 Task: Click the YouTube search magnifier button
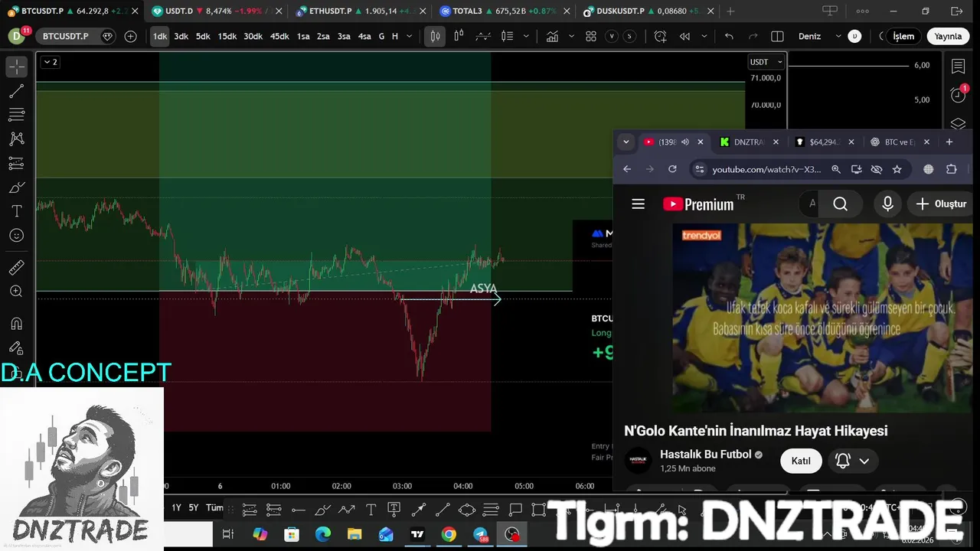(x=841, y=204)
